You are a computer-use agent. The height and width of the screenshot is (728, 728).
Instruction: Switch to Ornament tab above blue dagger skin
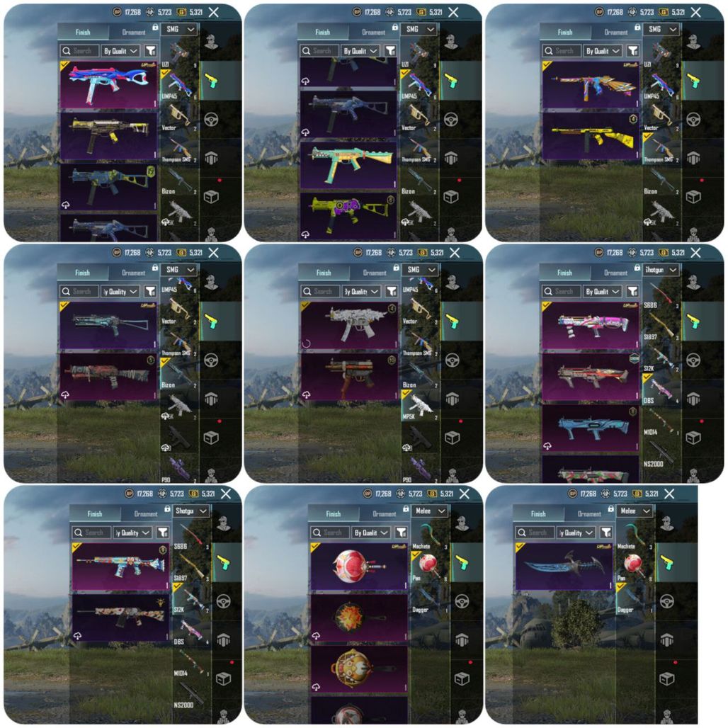[589, 513]
